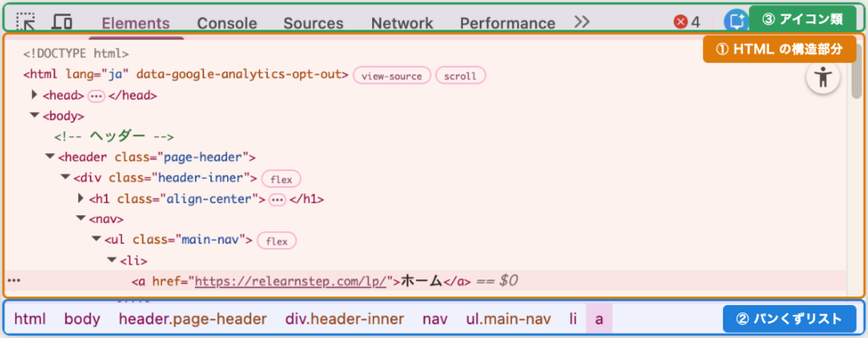Expand the h1 align-center element

tap(81, 198)
